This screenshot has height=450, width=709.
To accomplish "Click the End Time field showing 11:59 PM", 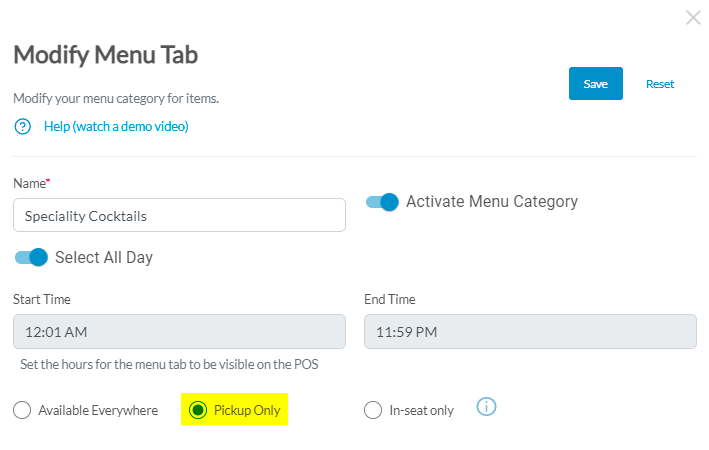I will [x=530, y=332].
